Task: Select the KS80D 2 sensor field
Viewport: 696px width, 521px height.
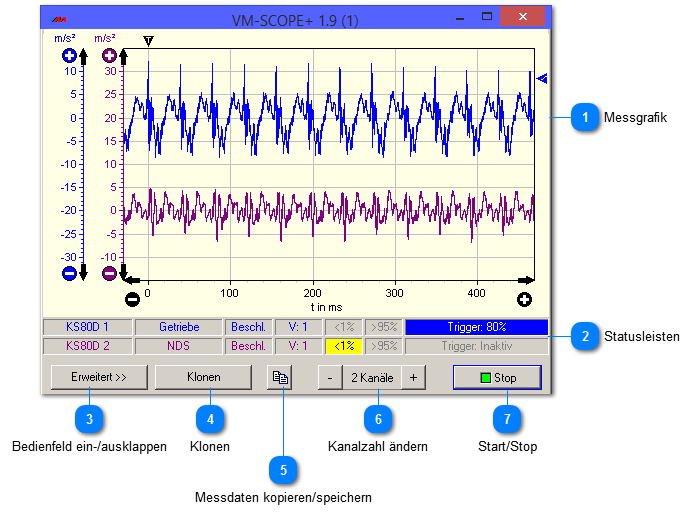Action: (x=87, y=345)
